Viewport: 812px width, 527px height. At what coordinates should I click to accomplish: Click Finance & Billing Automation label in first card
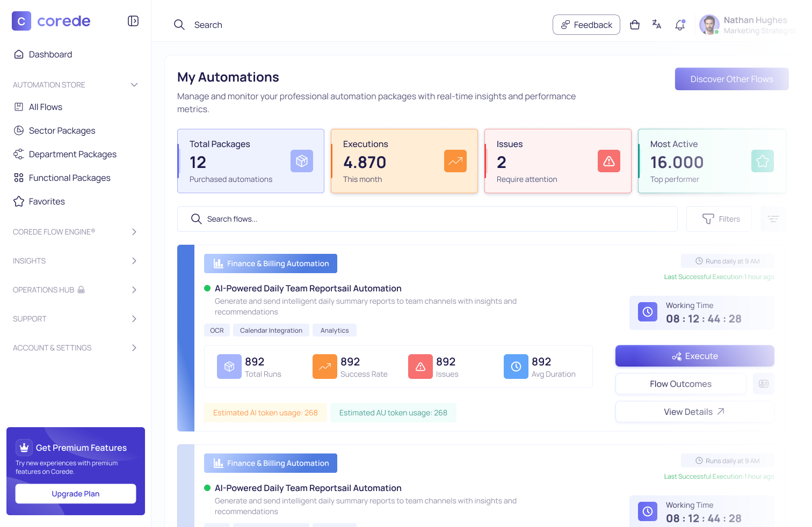point(271,263)
